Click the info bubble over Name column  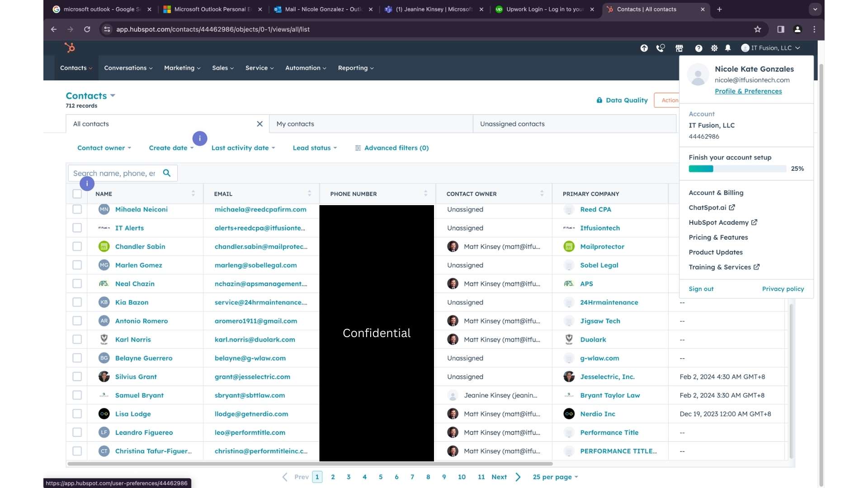click(87, 183)
